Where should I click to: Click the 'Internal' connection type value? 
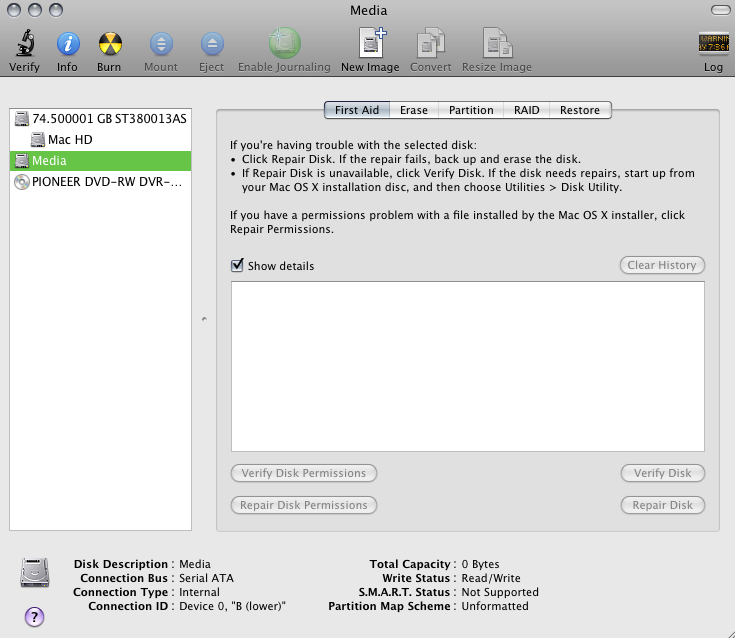point(199,592)
